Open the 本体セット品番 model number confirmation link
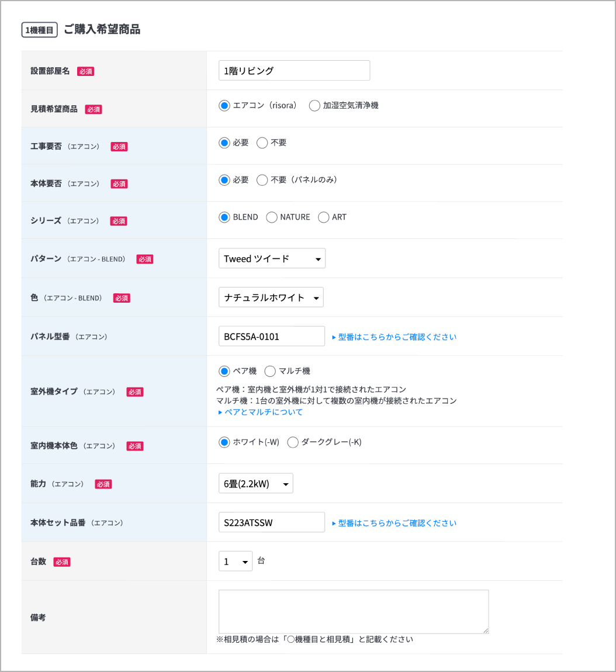Viewport: 616px width, 672px height. pyautogui.click(x=394, y=523)
